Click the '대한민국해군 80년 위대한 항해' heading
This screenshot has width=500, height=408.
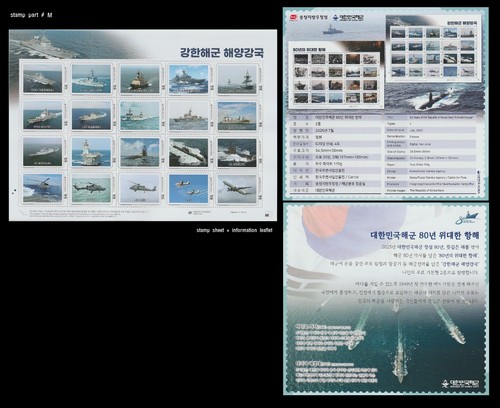coord(425,235)
